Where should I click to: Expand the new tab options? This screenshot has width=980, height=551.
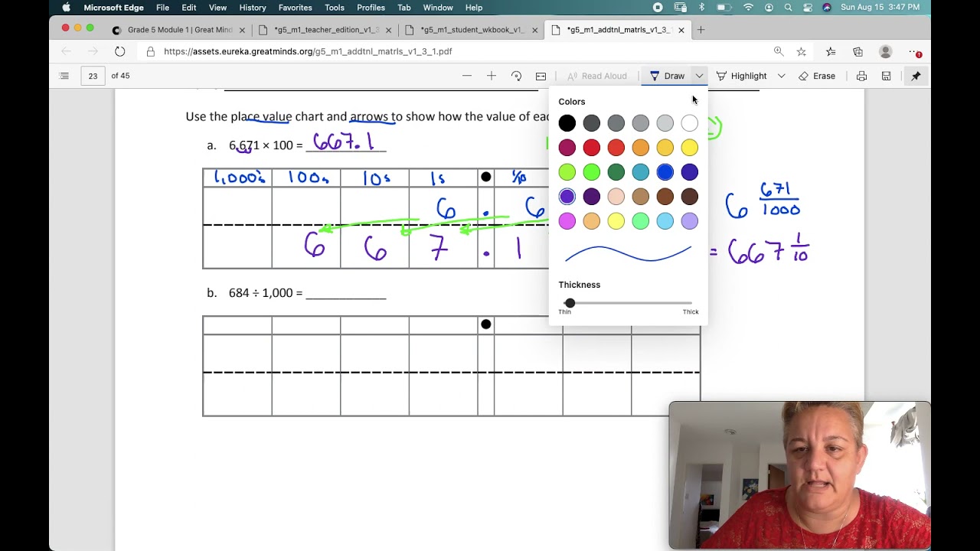click(701, 31)
